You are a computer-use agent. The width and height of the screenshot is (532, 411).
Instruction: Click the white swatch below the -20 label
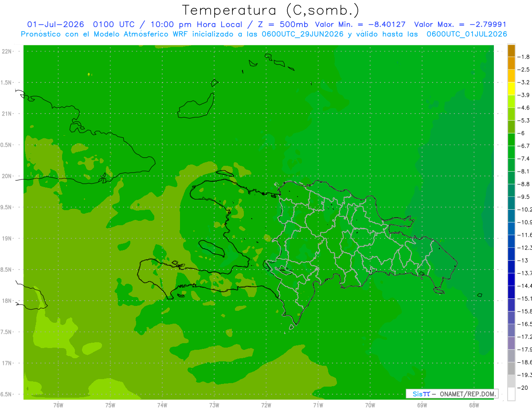(x=511, y=394)
